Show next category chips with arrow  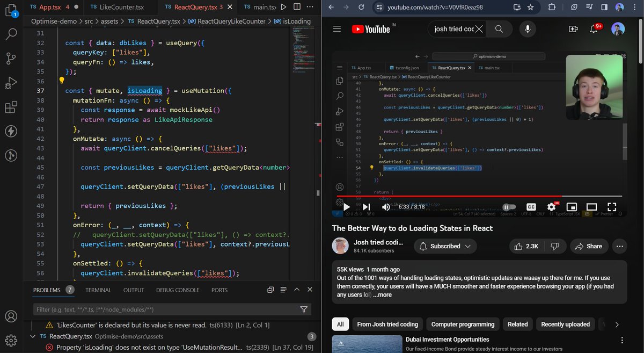point(617,325)
